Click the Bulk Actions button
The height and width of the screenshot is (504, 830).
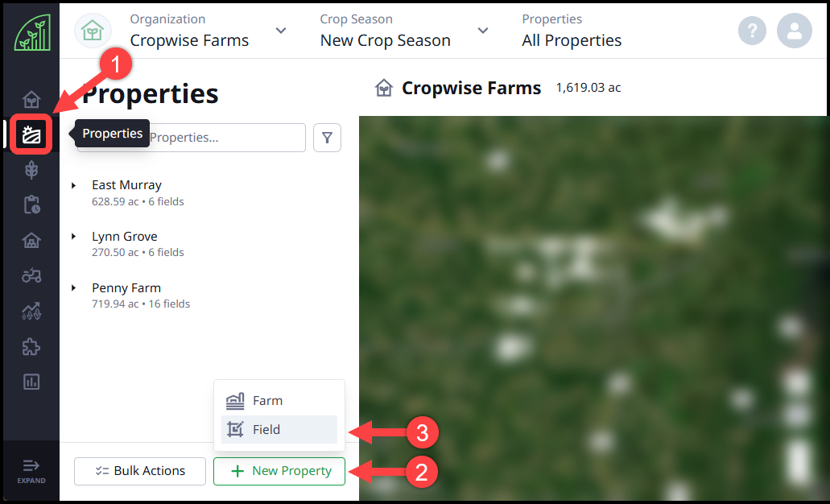coord(139,472)
